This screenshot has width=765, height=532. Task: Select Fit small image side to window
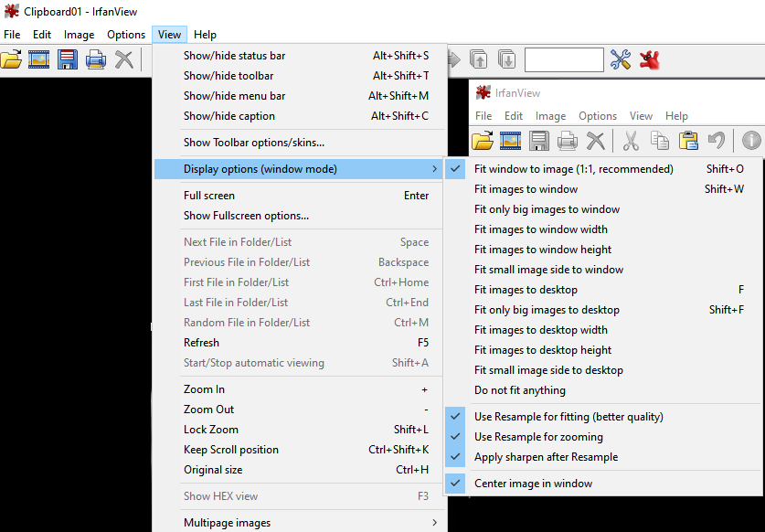(603, 270)
